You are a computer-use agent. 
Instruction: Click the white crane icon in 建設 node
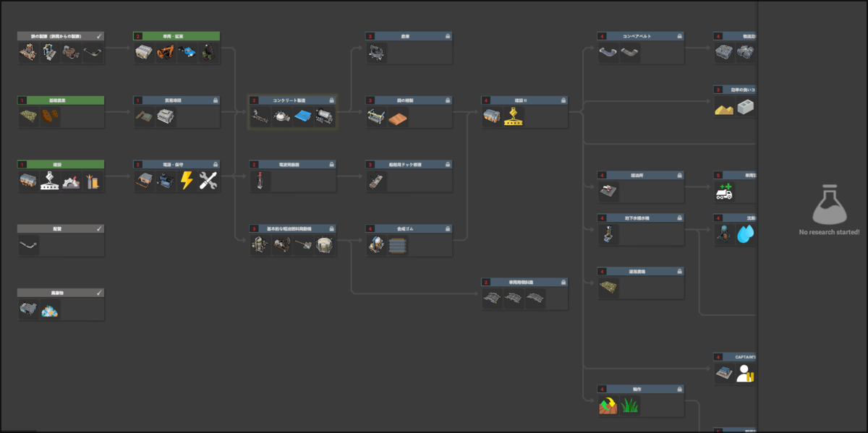(51, 181)
